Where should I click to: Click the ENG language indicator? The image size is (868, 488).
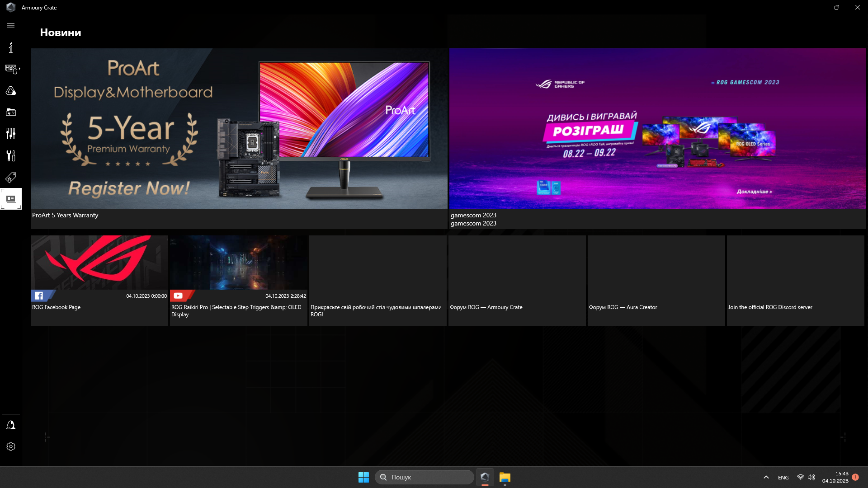(x=783, y=478)
